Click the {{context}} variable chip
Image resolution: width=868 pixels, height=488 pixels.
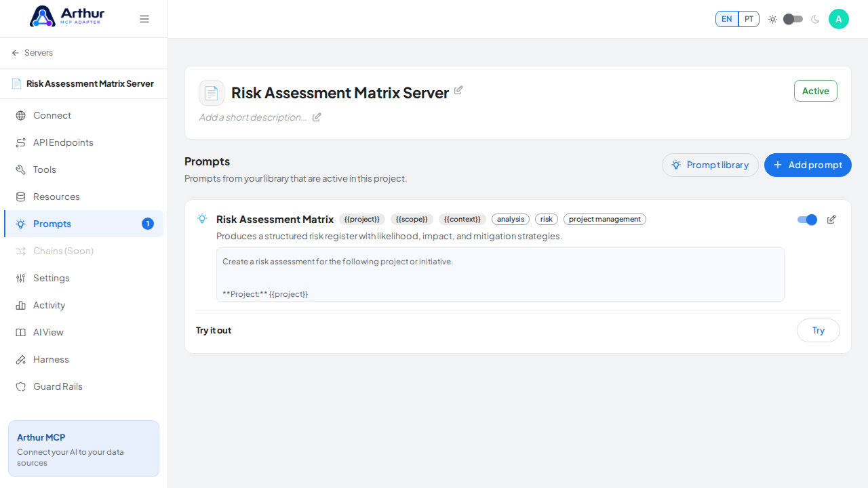tap(462, 219)
